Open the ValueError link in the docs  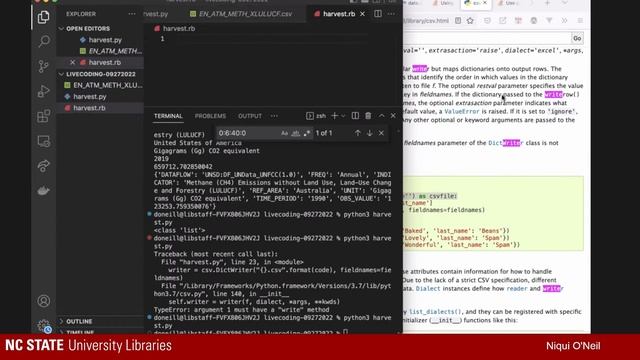[x=462, y=111]
